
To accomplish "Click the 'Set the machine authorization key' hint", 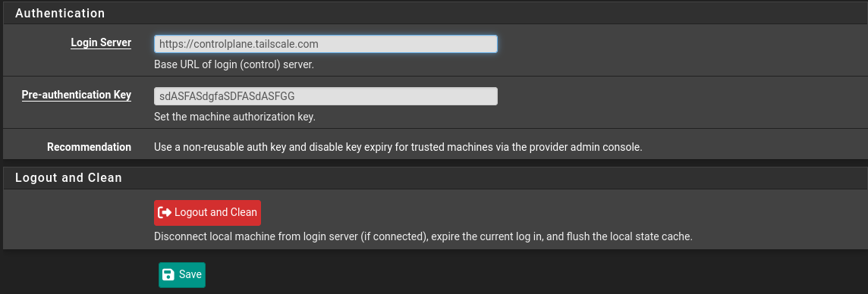I will click(234, 117).
